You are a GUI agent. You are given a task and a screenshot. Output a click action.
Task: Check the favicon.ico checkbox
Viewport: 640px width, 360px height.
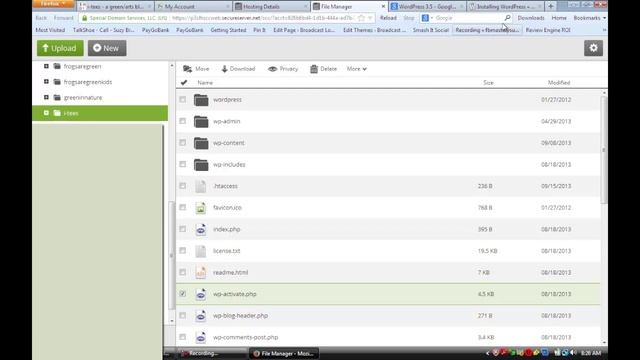[x=182, y=207]
